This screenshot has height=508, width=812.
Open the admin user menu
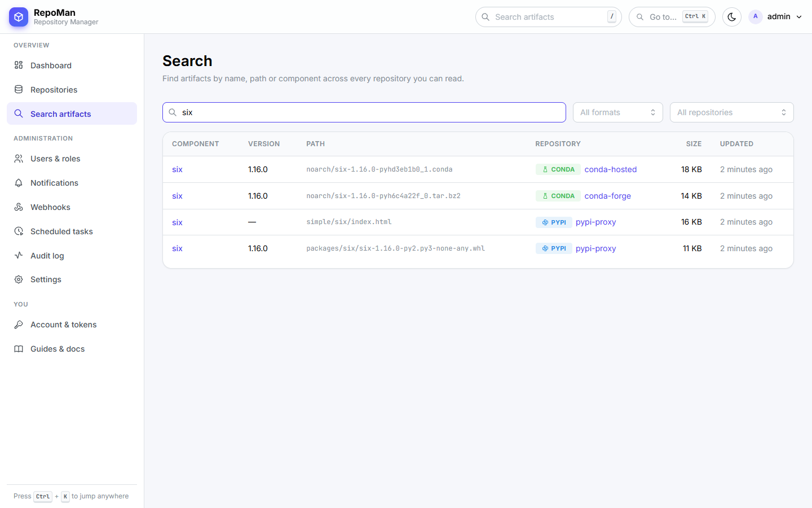(x=775, y=17)
